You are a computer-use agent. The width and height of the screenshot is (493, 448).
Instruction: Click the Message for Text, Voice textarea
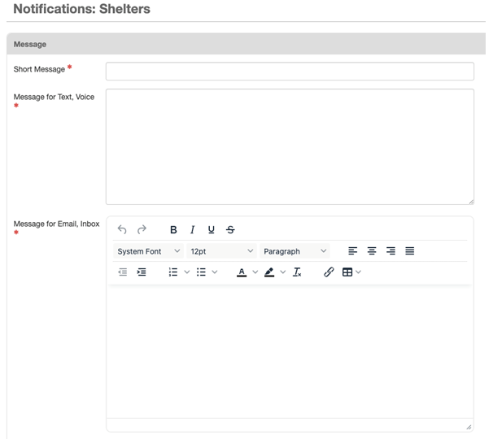[290, 146]
